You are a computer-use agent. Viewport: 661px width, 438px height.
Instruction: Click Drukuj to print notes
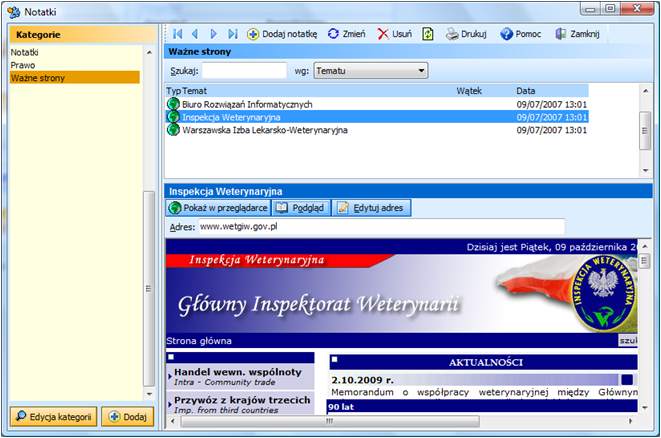(x=466, y=34)
